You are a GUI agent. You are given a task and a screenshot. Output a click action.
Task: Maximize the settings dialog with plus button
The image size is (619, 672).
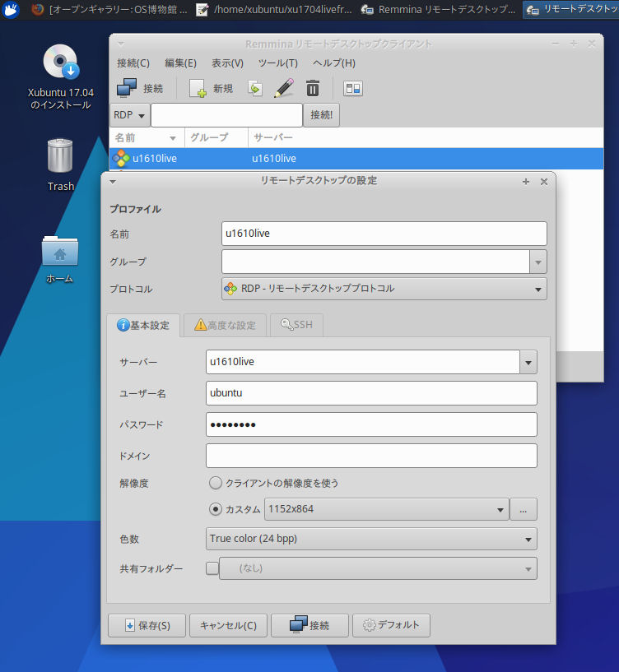(x=526, y=182)
